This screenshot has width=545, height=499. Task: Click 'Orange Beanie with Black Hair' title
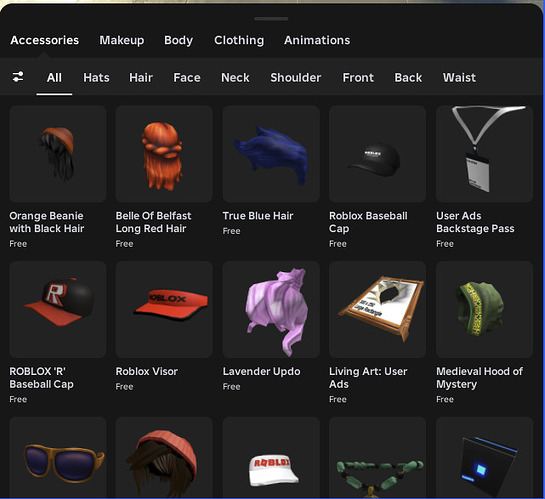tap(47, 222)
